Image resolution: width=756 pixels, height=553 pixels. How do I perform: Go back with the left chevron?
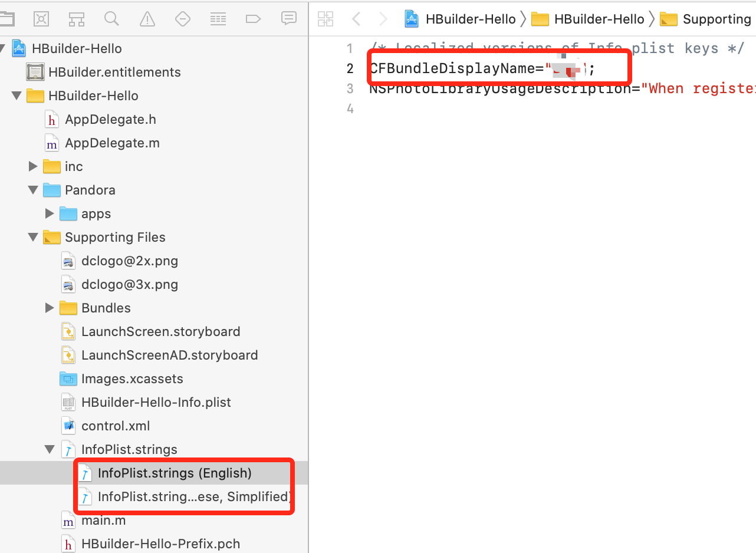356,19
